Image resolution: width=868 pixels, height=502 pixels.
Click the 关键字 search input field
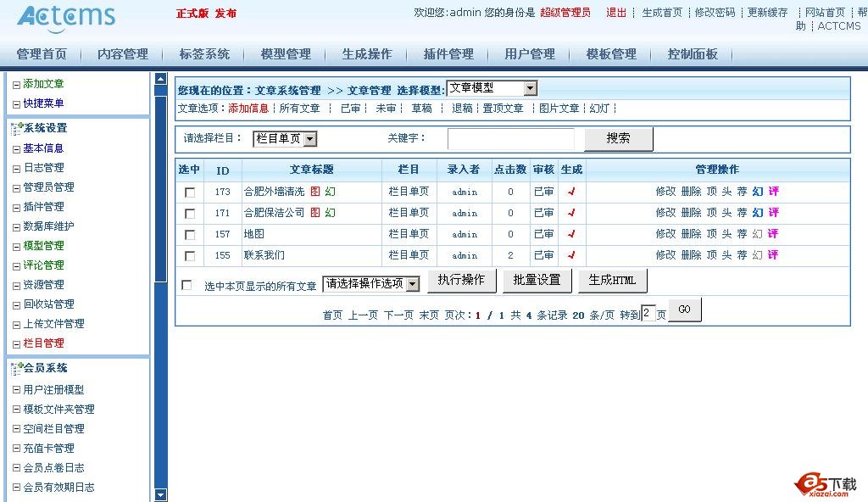[510, 138]
